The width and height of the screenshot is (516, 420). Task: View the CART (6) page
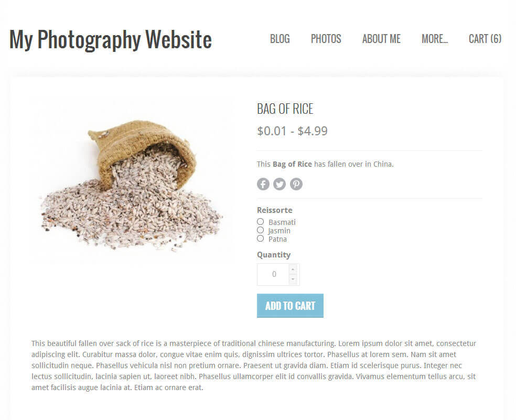click(485, 39)
